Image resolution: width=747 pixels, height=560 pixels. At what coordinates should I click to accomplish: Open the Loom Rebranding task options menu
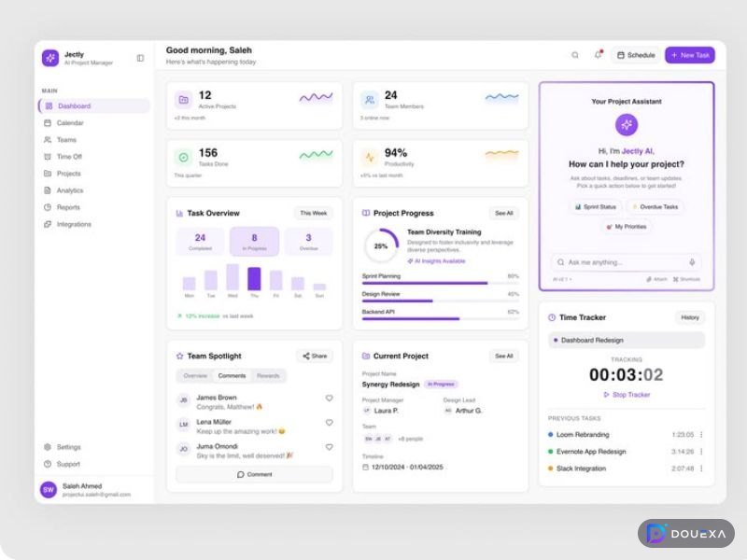point(701,435)
